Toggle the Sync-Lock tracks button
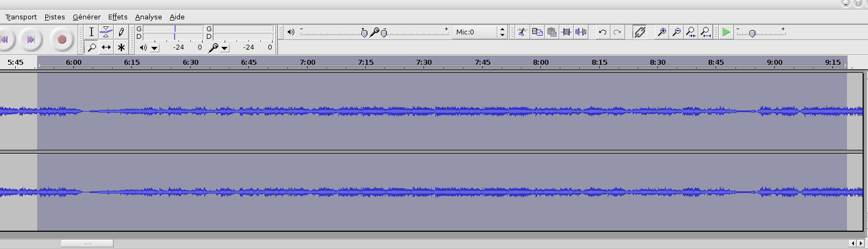The image size is (868, 249). click(x=640, y=32)
